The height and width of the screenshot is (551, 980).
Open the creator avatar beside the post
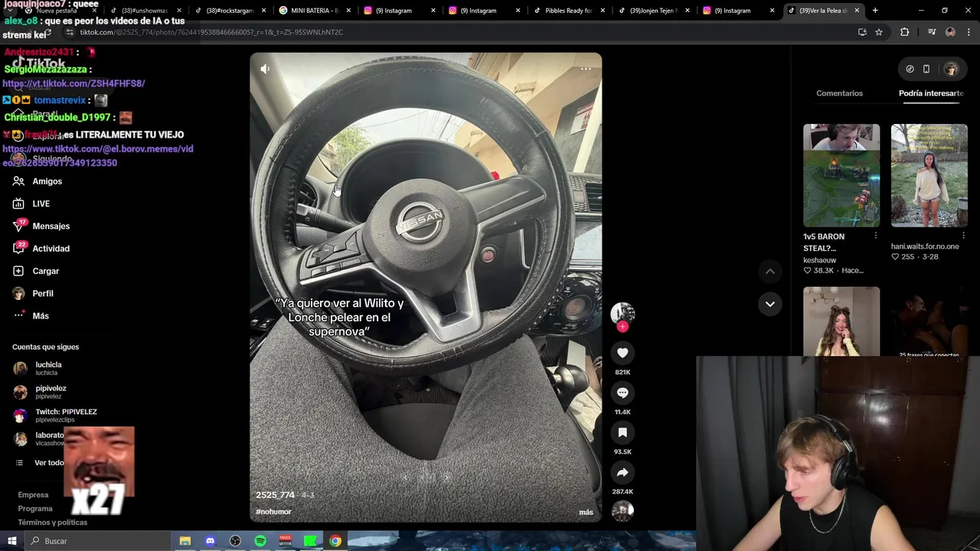pos(622,311)
